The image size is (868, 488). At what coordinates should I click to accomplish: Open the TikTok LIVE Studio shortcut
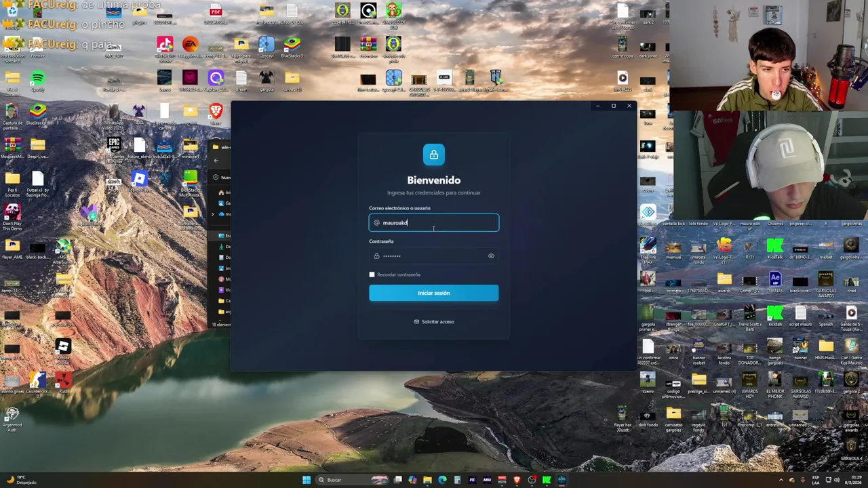click(x=165, y=49)
